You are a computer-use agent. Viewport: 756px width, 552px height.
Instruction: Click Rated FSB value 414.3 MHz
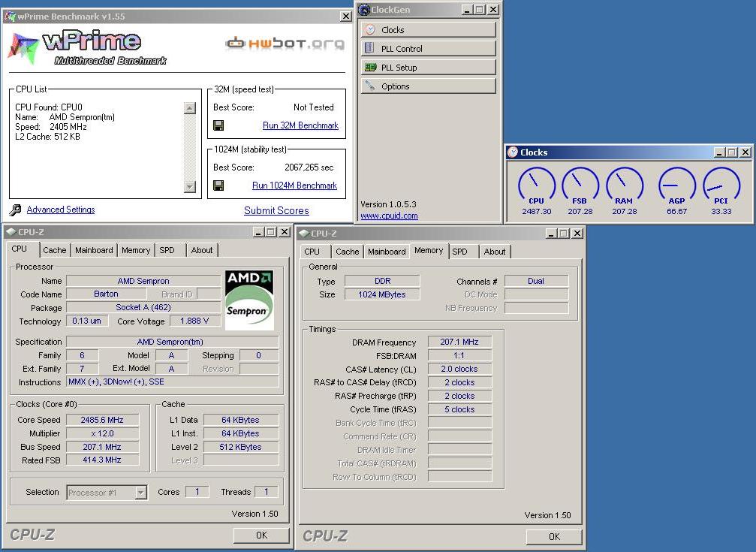point(102,460)
